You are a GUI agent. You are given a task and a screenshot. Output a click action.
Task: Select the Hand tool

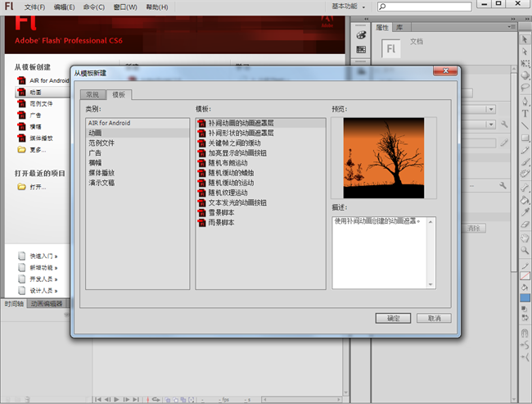[525, 238]
